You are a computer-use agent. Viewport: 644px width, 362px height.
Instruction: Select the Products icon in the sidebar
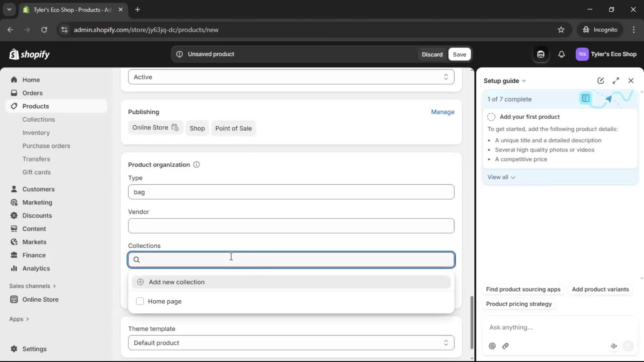(13, 106)
